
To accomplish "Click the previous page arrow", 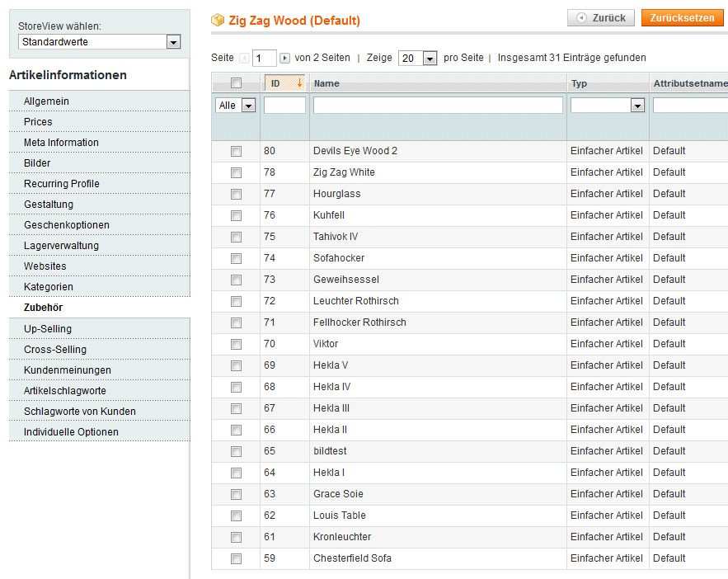I will (x=244, y=58).
